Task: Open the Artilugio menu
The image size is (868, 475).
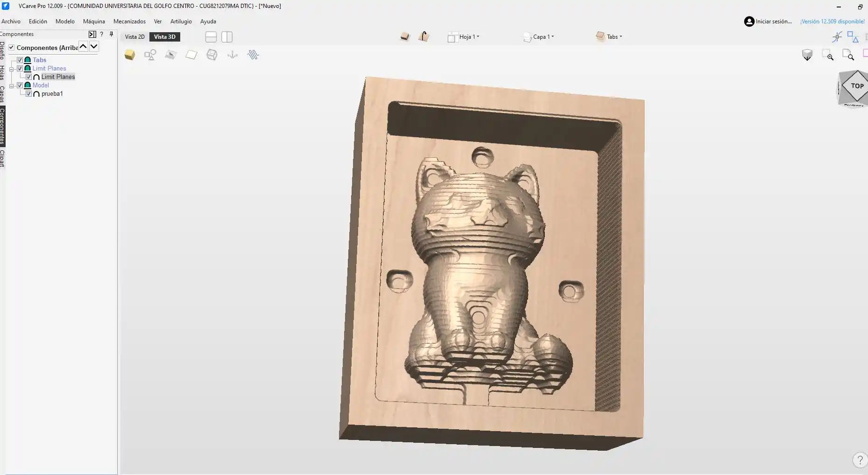Action: [181, 21]
